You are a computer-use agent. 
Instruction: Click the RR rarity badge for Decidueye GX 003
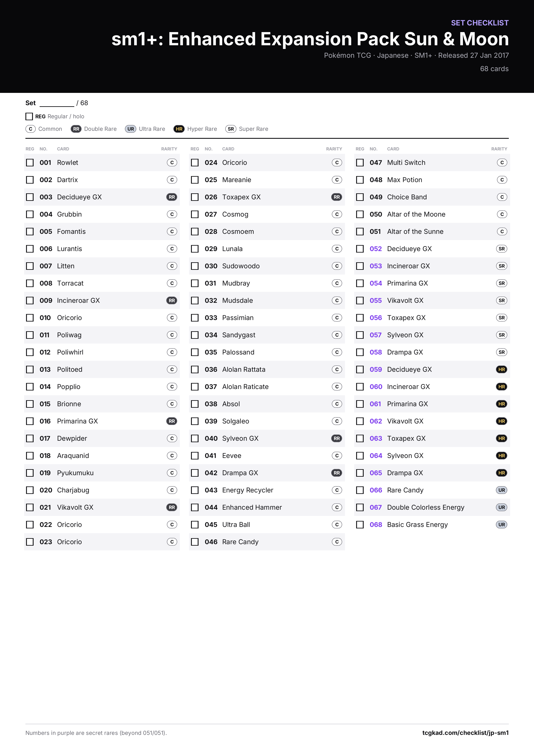172,197
